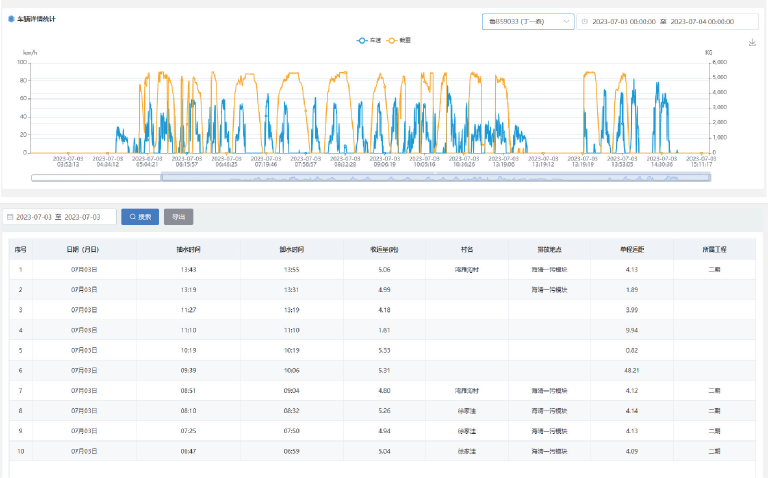This screenshot has height=478, width=768.
Task: Open the 2023-07-03 00:00:00 start datetime field
Action: click(624, 22)
